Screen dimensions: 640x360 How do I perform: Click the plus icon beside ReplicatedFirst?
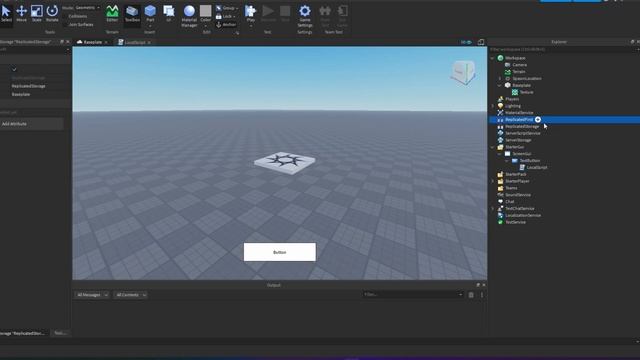(538, 120)
